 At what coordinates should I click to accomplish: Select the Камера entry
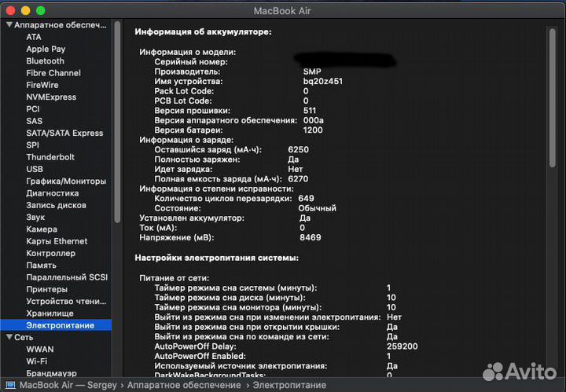point(42,229)
